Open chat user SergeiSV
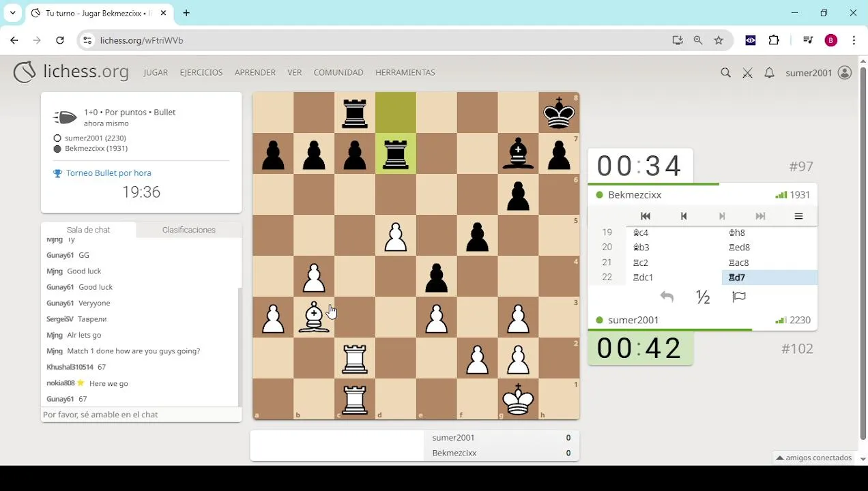This screenshot has width=868, height=491. click(x=60, y=319)
